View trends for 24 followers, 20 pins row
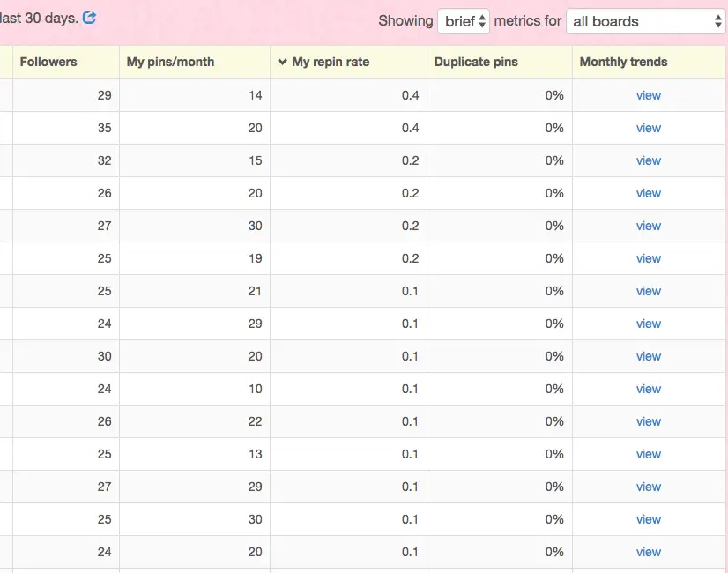The image size is (728, 573). tap(648, 552)
